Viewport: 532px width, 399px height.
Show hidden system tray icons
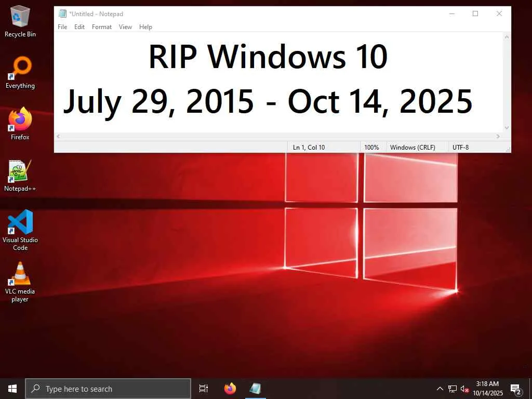click(x=440, y=389)
